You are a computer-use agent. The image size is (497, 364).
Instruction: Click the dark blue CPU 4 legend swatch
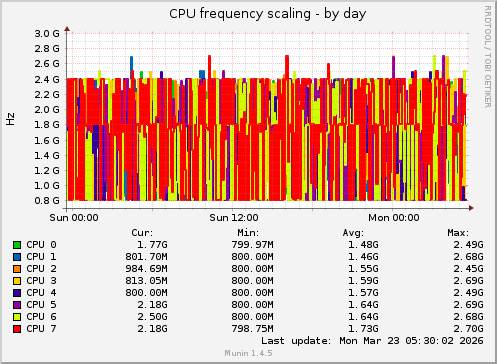(17, 293)
